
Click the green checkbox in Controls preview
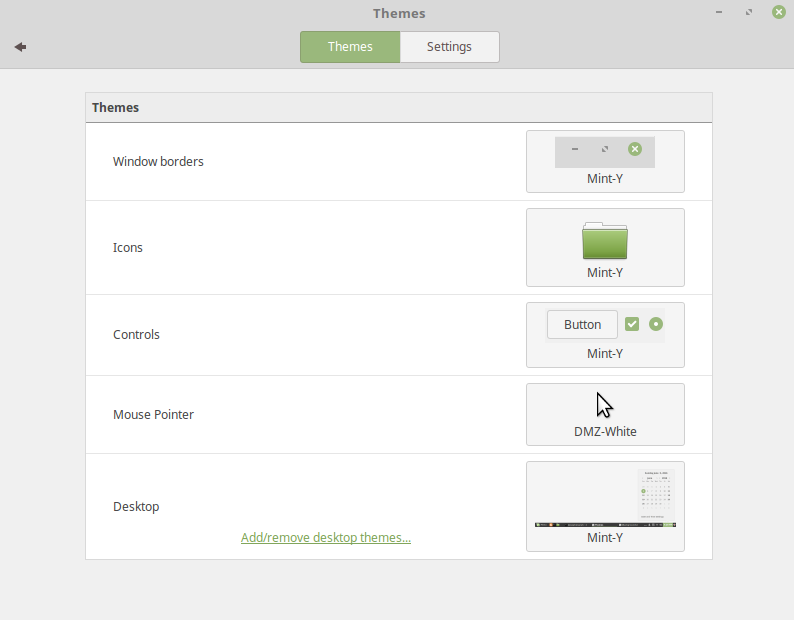click(632, 324)
